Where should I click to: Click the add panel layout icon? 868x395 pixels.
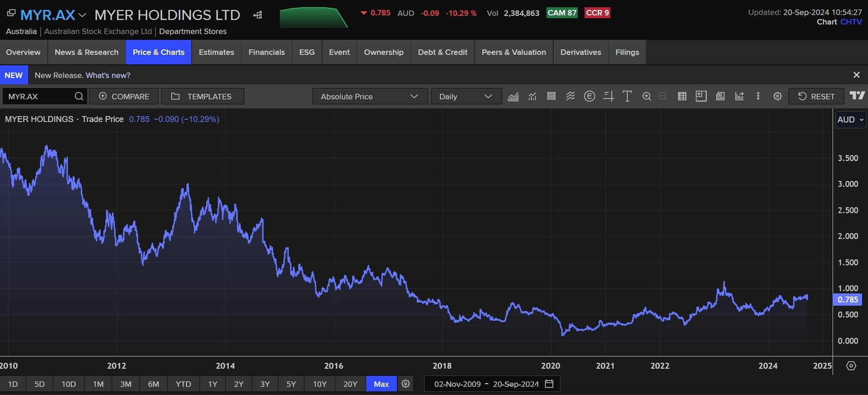[x=701, y=96]
